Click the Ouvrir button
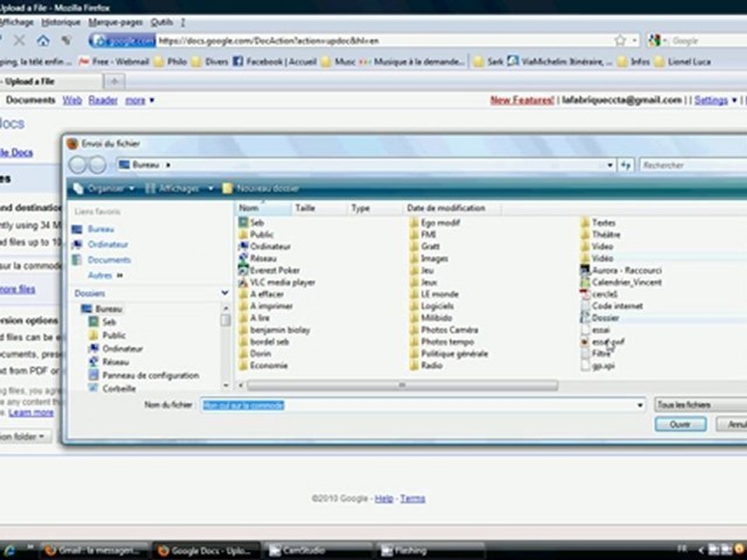747x560 pixels. (x=680, y=425)
